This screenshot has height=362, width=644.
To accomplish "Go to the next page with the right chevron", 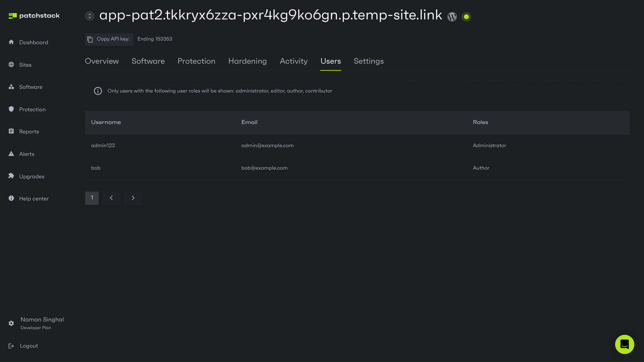I will click(133, 198).
